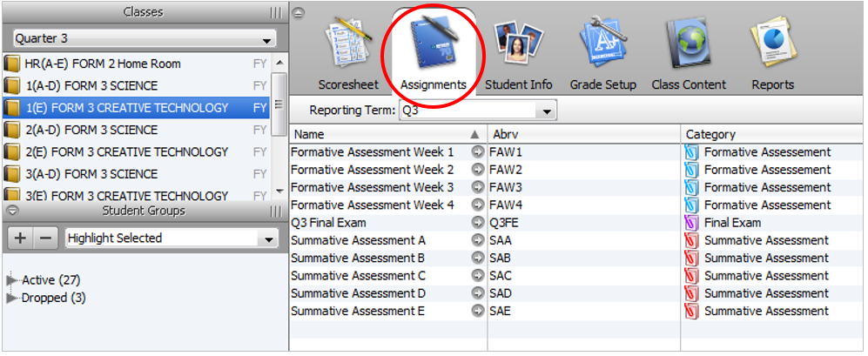Sort by the Category column header
The image size is (868, 356).
(x=773, y=135)
